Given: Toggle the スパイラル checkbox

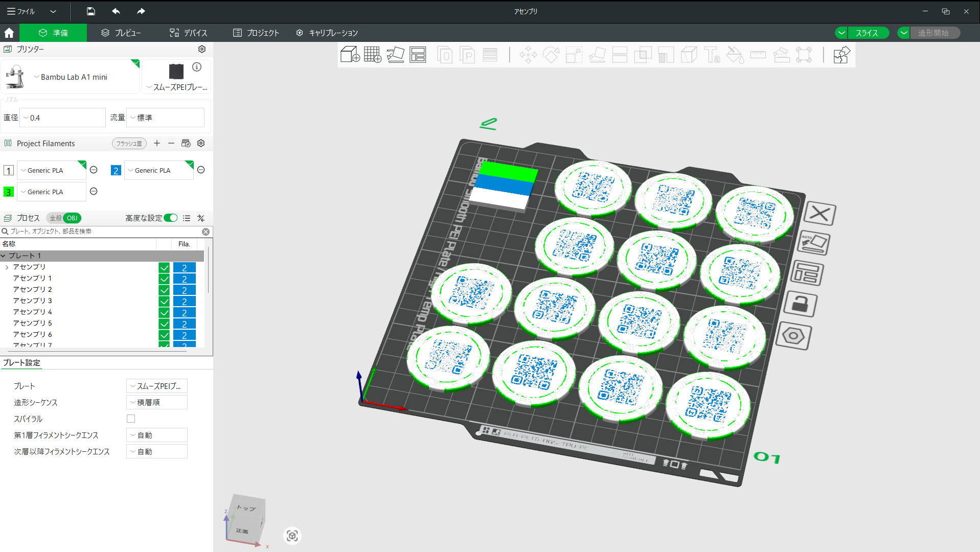Looking at the screenshot, I should pos(131,419).
